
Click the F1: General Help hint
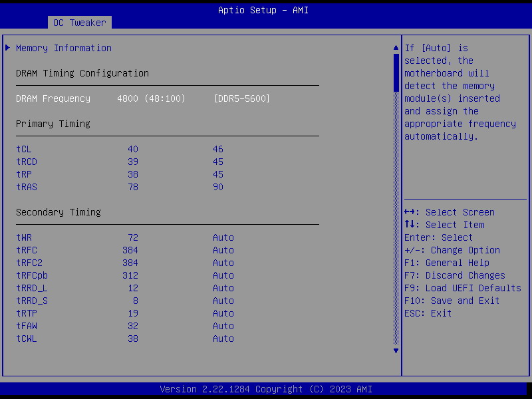(x=447, y=263)
